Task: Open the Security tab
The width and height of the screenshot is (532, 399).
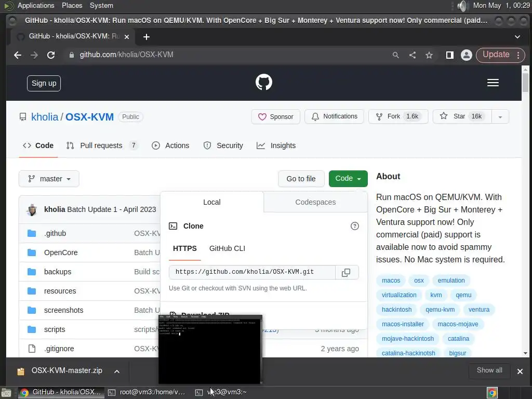Action: coord(223,145)
